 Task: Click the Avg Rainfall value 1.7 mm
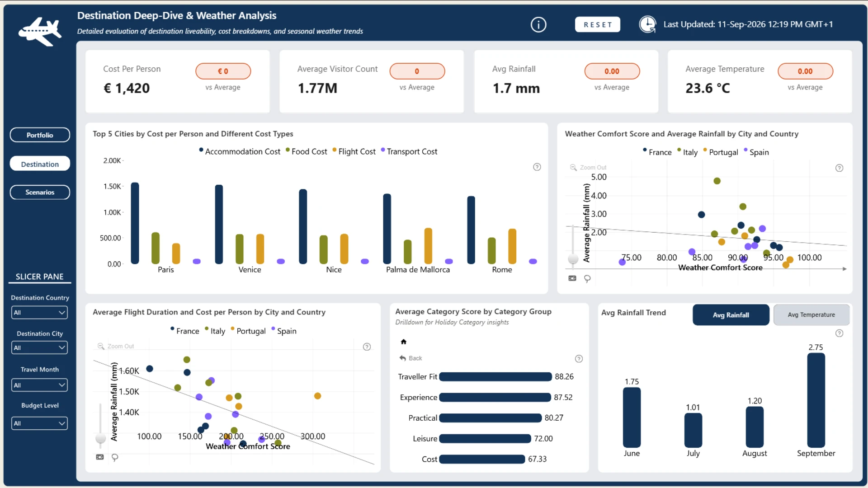(516, 88)
